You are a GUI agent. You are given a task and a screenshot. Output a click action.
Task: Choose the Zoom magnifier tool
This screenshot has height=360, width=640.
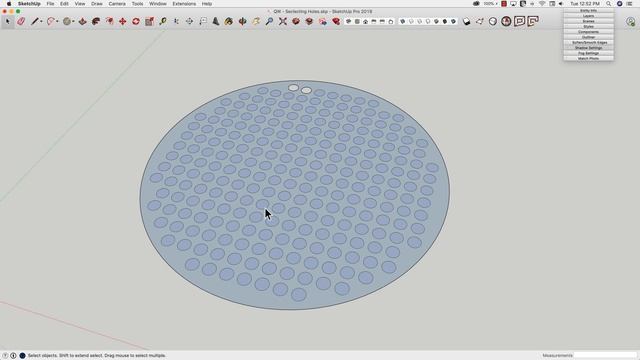tap(269, 21)
